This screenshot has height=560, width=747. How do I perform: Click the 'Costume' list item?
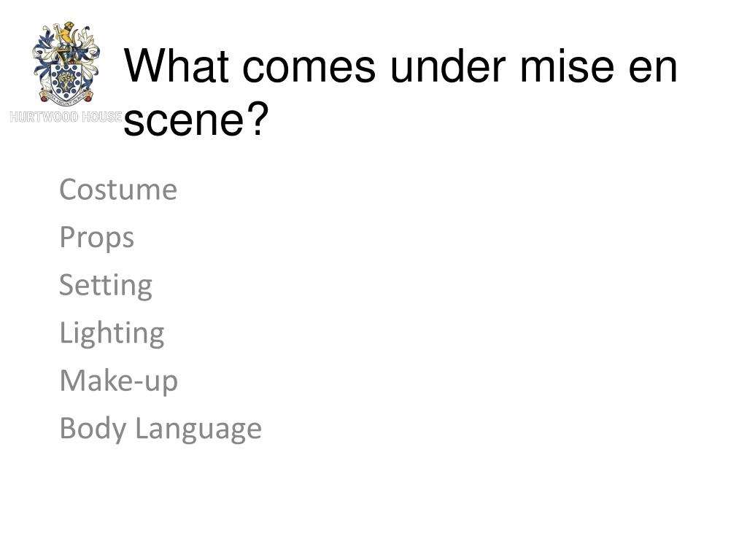tap(118, 190)
